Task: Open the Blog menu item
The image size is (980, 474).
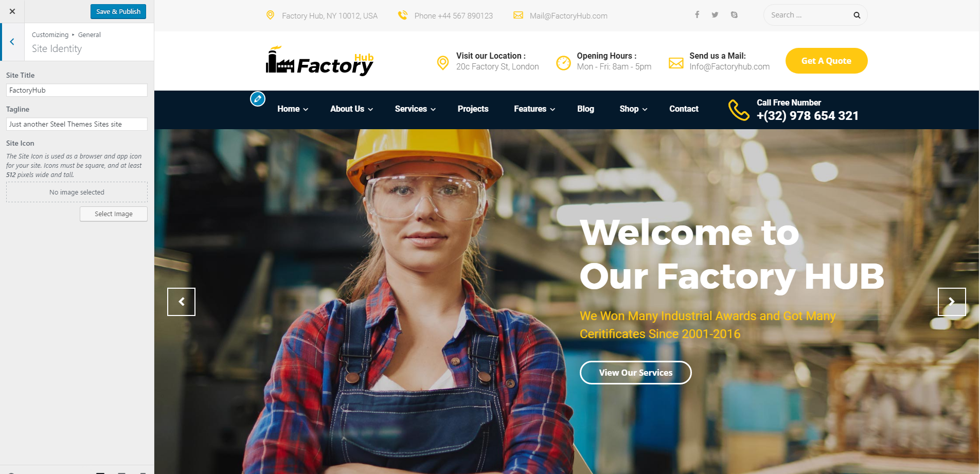Action: point(585,109)
